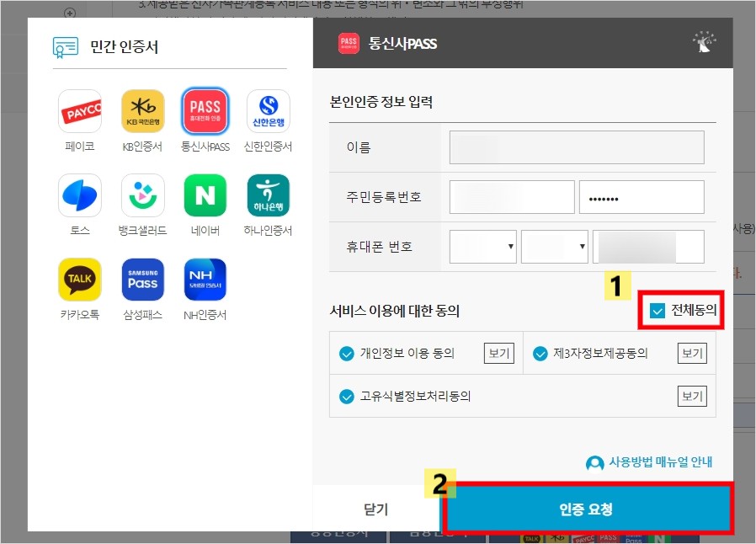Select the Toss certificate icon
The width and height of the screenshot is (756, 544).
[x=79, y=195]
